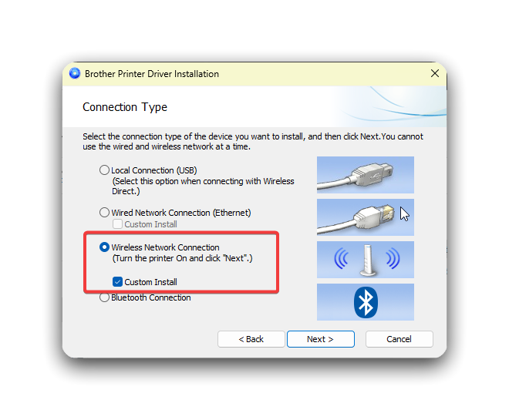Click the USB cable illustration
The width and height of the screenshot is (509, 420).
[366, 175]
